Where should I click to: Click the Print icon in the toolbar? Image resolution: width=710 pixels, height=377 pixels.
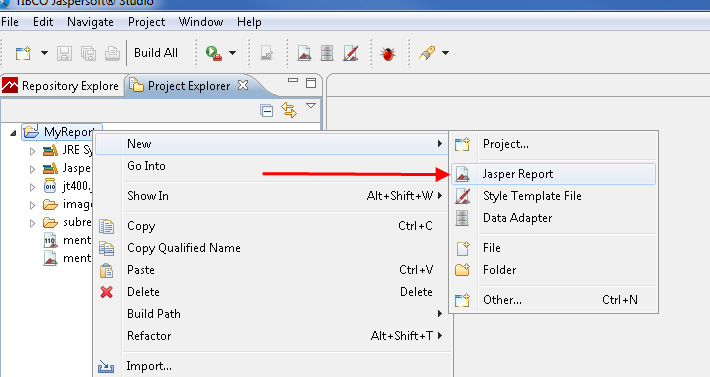point(112,53)
